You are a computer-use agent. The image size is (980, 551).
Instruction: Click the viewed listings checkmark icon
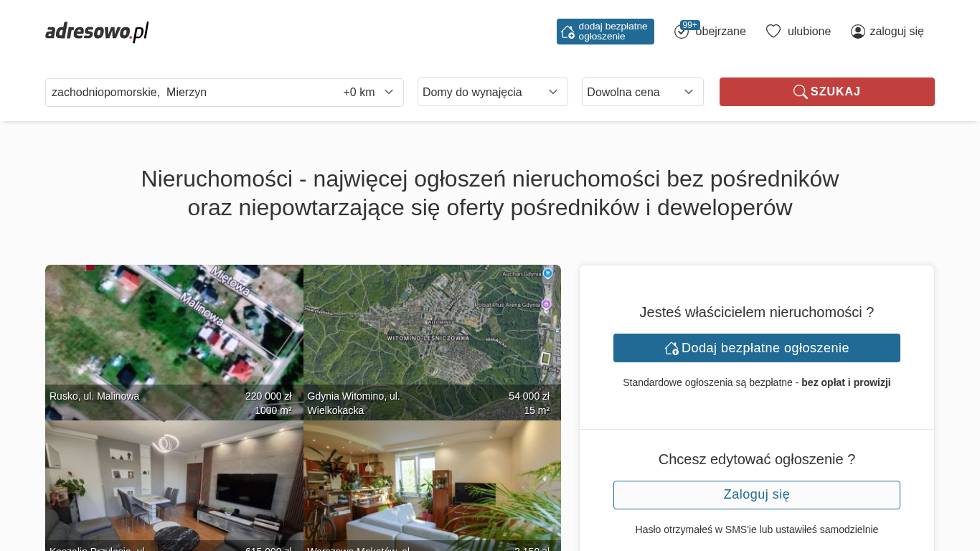point(681,32)
